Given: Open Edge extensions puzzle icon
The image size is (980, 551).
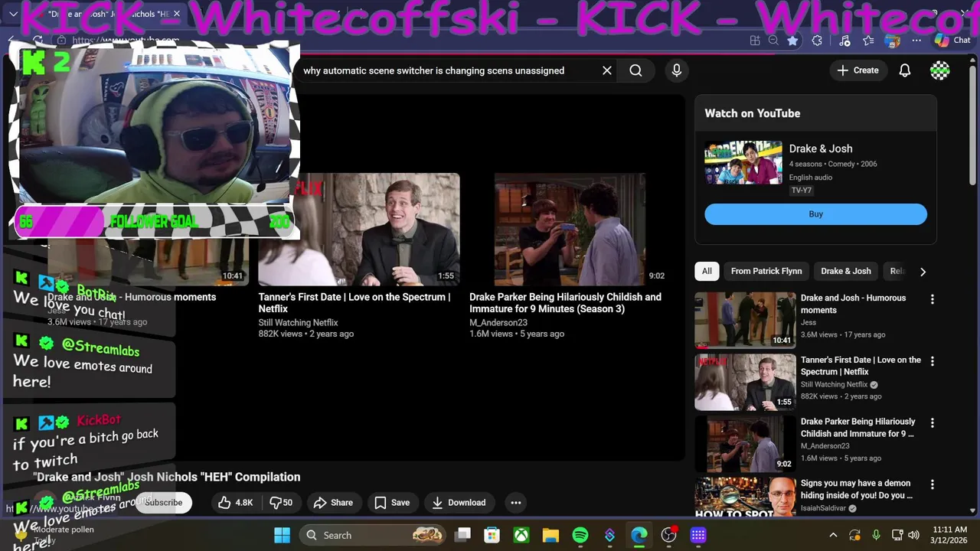Looking at the screenshot, I should click(x=817, y=41).
